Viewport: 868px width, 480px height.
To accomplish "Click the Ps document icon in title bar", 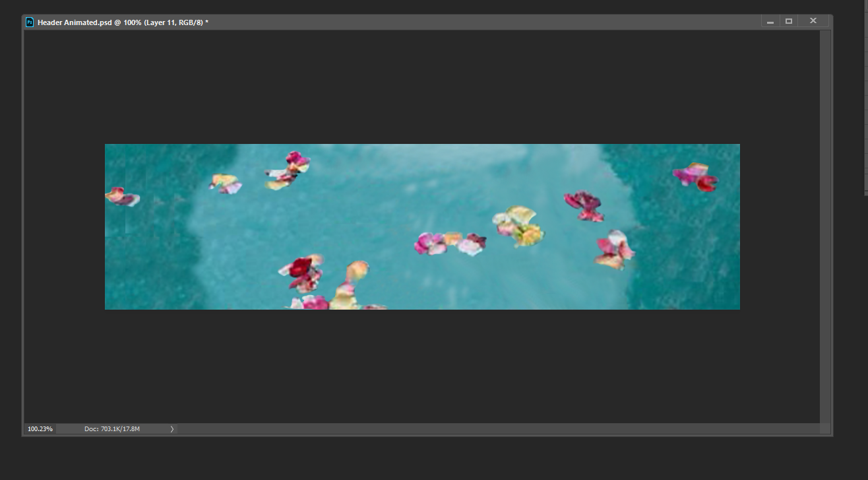I will (30, 22).
